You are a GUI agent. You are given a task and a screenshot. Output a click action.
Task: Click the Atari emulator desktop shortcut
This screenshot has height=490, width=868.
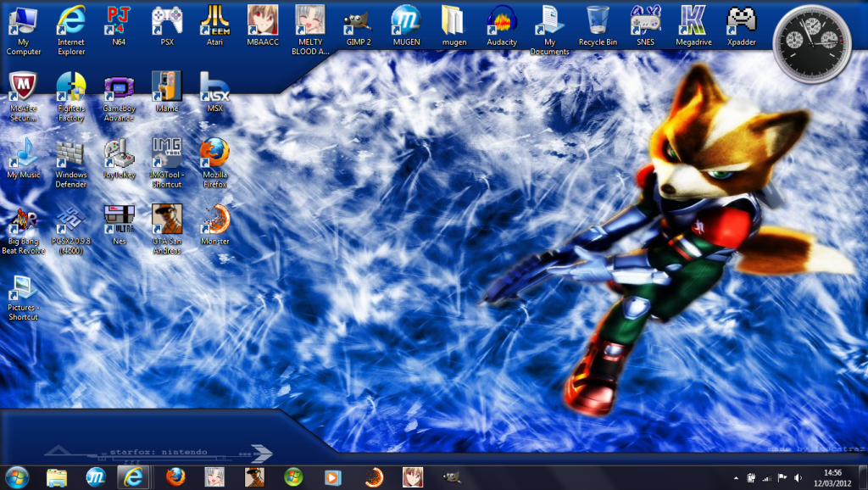coord(214,26)
